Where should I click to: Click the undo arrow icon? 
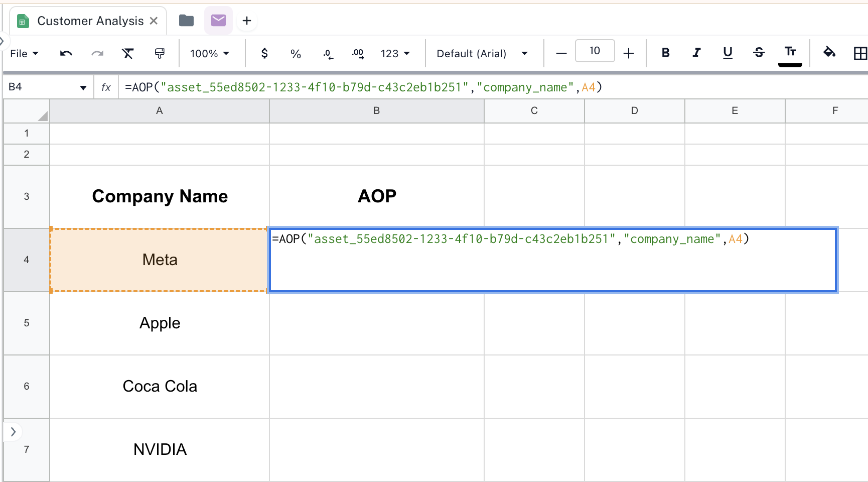[66, 53]
